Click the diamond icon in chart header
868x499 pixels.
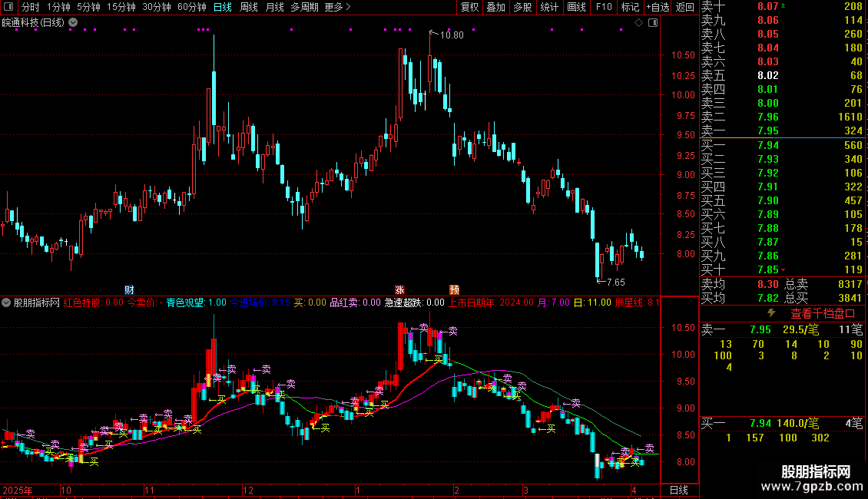(638, 23)
